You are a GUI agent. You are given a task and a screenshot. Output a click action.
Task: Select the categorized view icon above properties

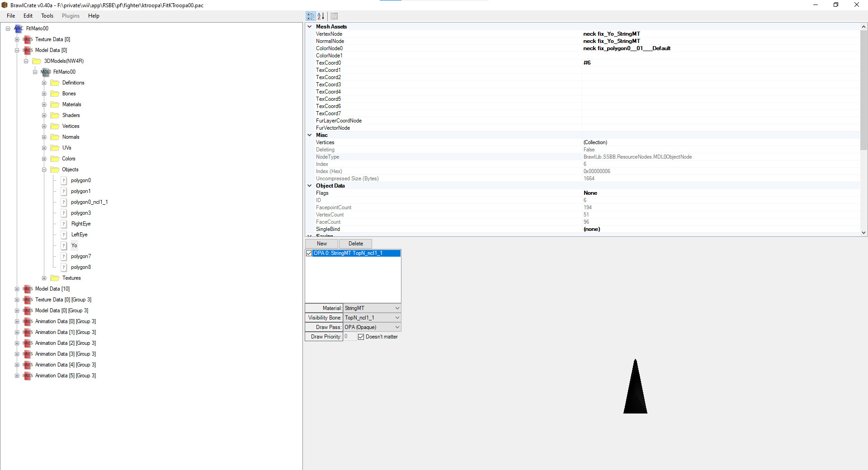coord(311,16)
